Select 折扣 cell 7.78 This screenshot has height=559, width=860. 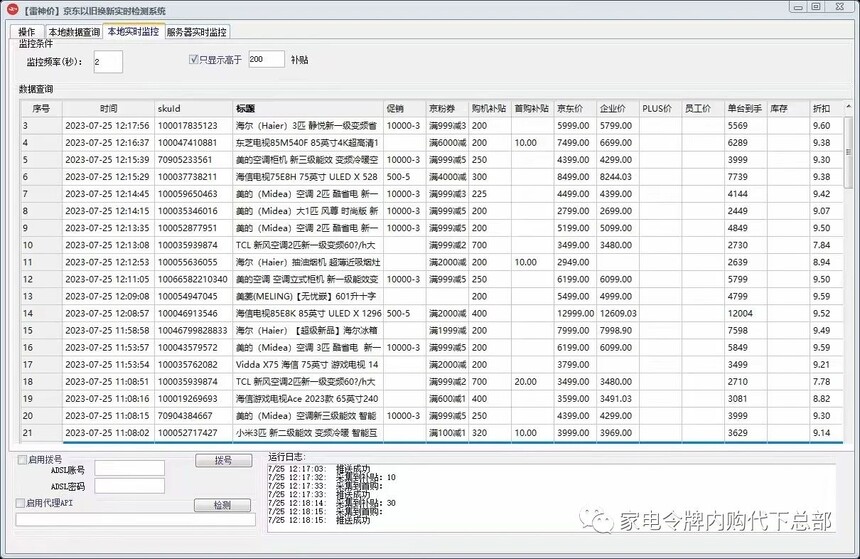click(x=826, y=381)
